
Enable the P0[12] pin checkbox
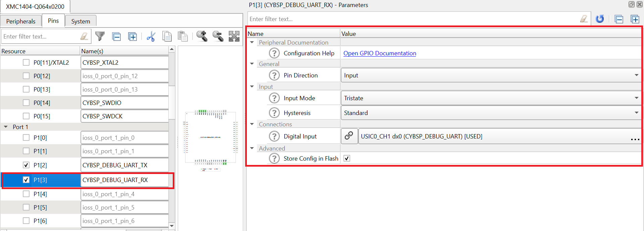(26, 76)
